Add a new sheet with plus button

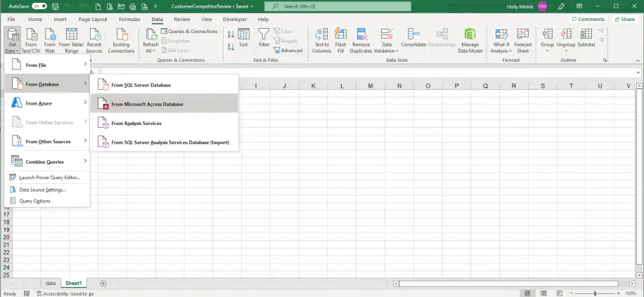[x=103, y=283]
